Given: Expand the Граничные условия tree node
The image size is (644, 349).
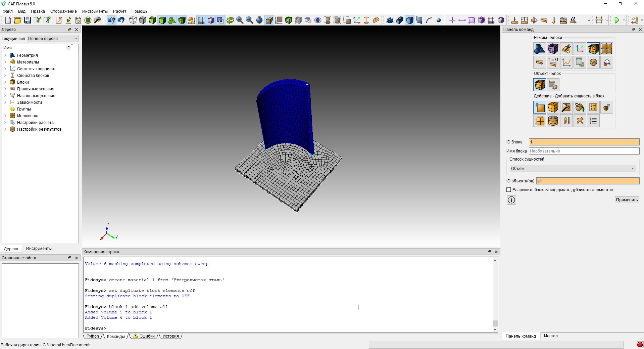Looking at the screenshot, I should pos(5,89).
